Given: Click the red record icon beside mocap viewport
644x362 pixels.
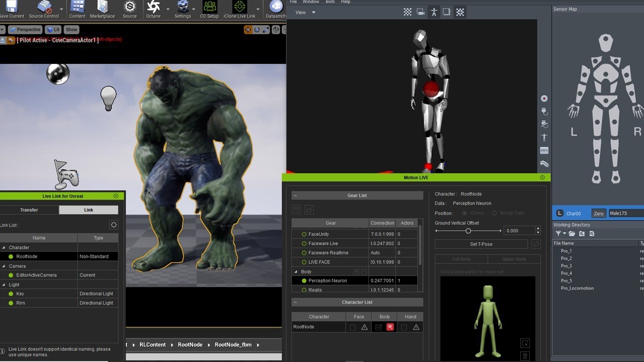Looking at the screenshot, I should pyautogui.click(x=544, y=99).
